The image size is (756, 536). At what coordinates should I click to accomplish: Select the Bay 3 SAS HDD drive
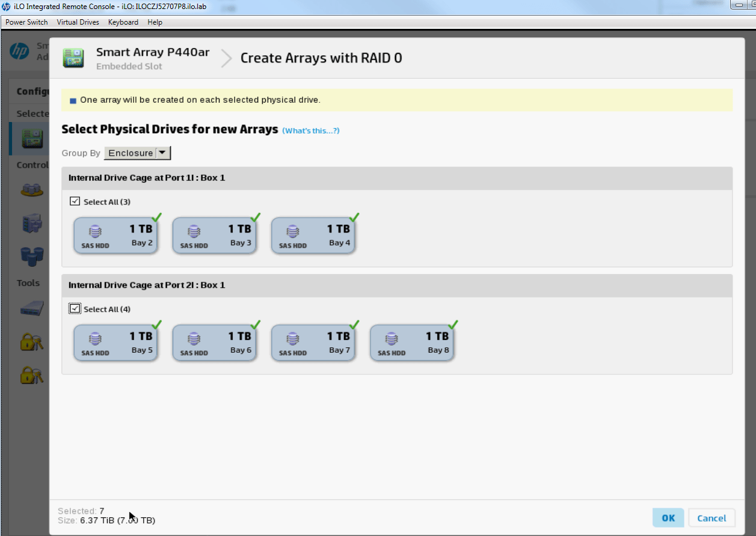pos(214,236)
